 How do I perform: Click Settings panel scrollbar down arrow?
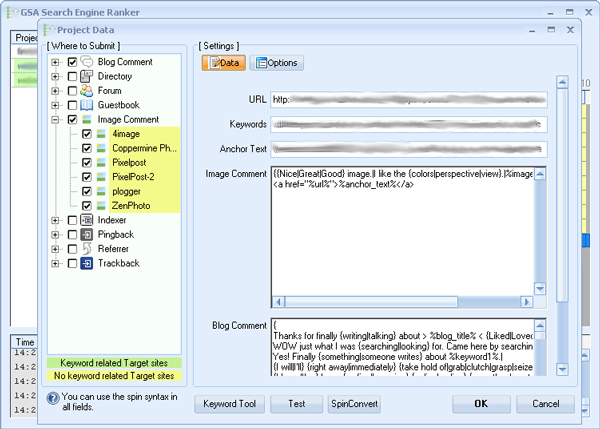coord(562,370)
